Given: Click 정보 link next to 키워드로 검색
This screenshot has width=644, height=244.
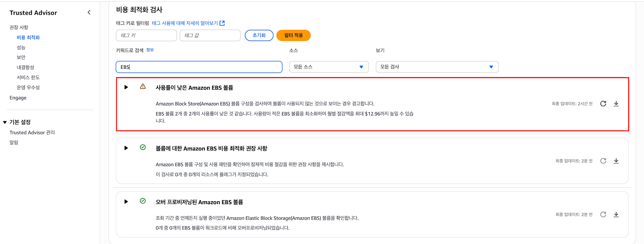Looking at the screenshot, I should [150, 50].
